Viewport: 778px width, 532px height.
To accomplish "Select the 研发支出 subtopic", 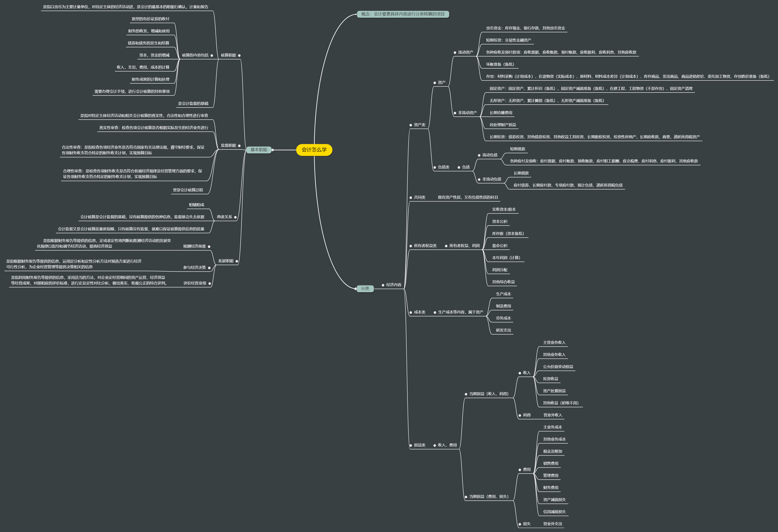I will [x=504, y=330].
